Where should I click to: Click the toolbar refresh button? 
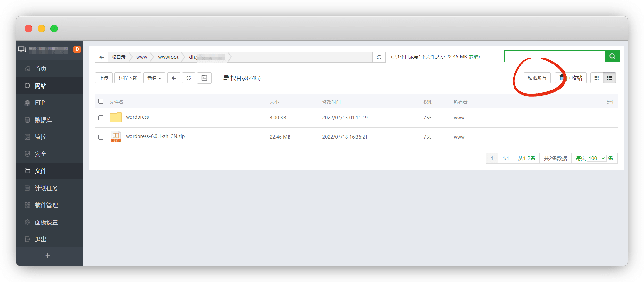(x=188, y=78)
